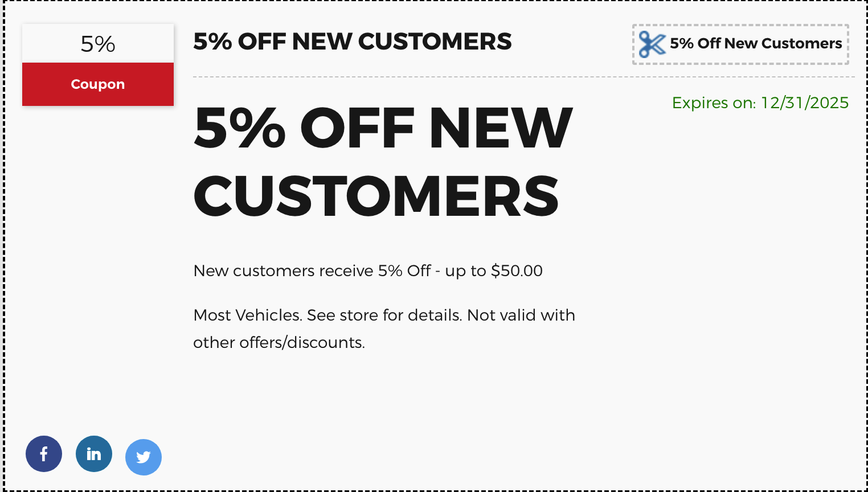Click 'other offers/discounts.' text line
The height and width of the screenshot is (492, 868).
(279, 342)
